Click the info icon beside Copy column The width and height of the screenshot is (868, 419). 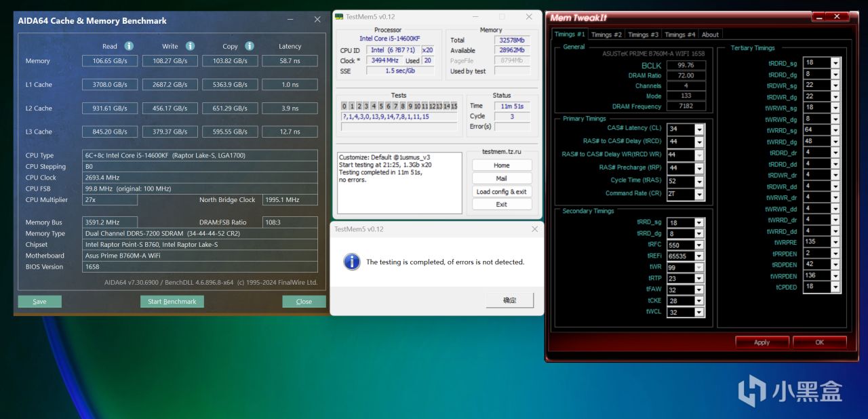pyautogui.click(x=250, y=46)
